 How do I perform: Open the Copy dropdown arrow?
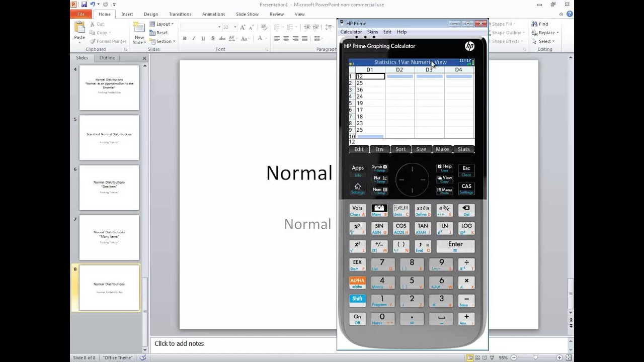pyautogui.click(x=110, y=33)
